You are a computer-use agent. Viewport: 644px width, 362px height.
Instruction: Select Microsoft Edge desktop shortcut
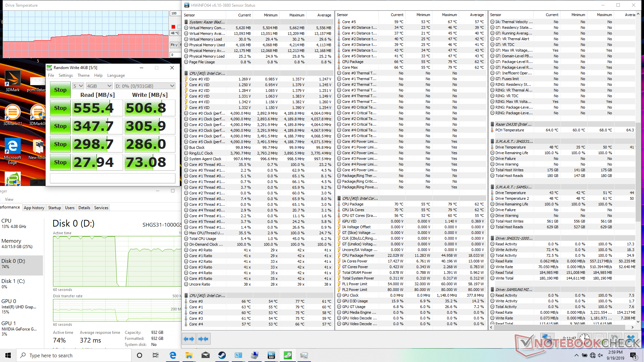[x=12, y=151]
